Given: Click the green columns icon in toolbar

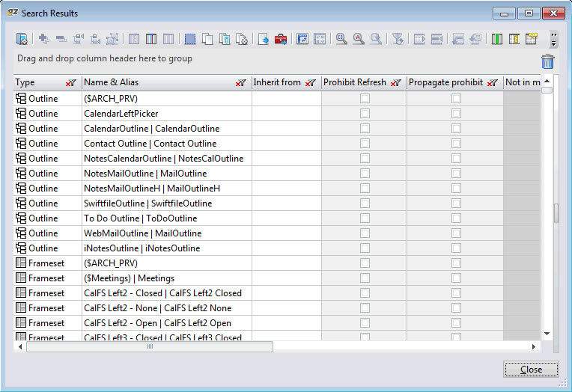Looking at the screenshot, I should click(497, 39).
